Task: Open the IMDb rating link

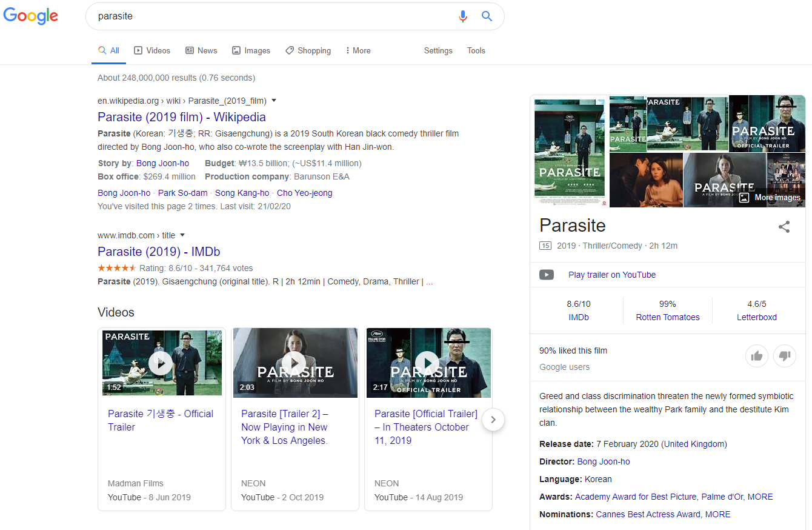Action: [579, 317]
